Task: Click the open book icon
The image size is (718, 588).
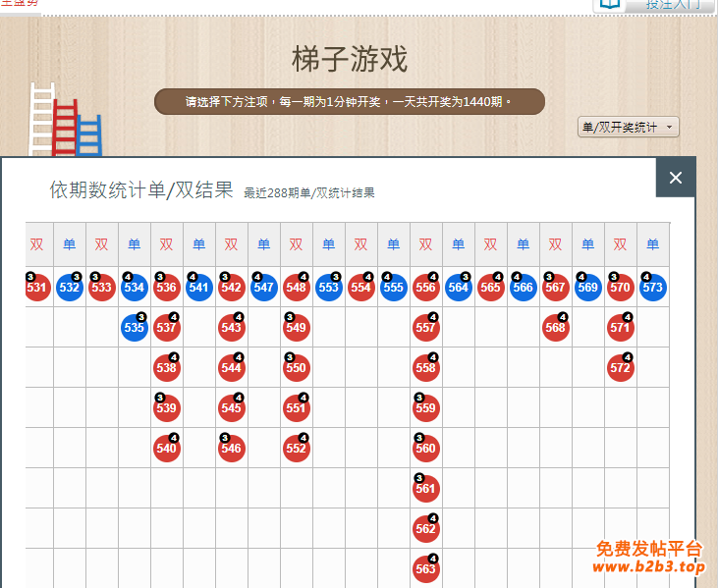Action: pyautogui.click(x=610, y=4)
